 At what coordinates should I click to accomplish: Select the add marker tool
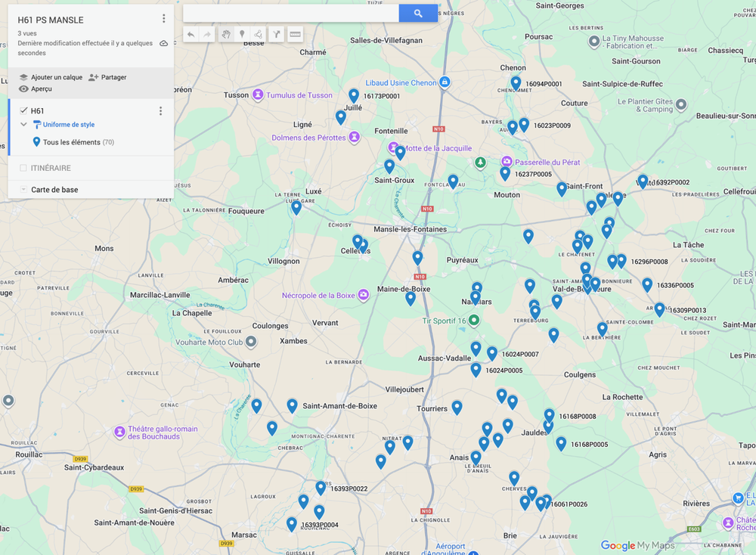[242, 34]
